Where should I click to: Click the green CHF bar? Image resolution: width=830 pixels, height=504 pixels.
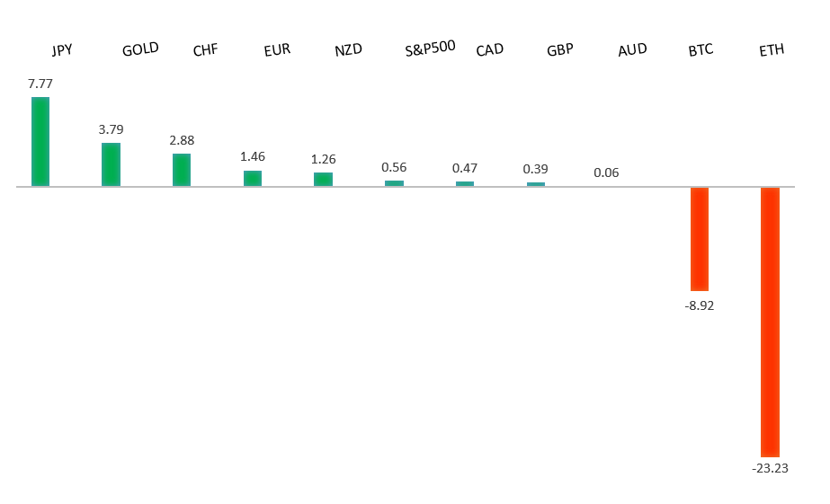[x=182, y=170]
